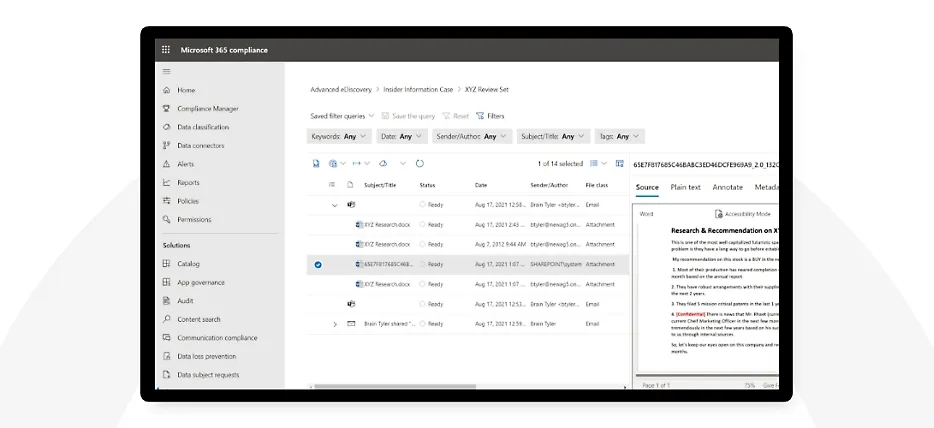
Task: Click the Filters funnel icon
Action: coord(480,116)
